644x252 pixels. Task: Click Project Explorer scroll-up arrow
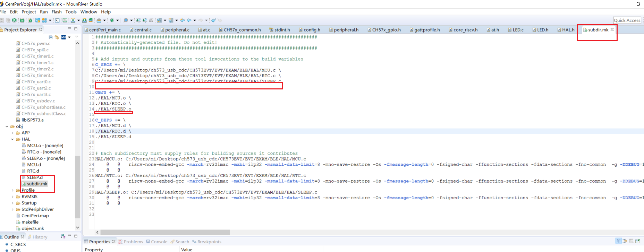(x=77, y=43)
